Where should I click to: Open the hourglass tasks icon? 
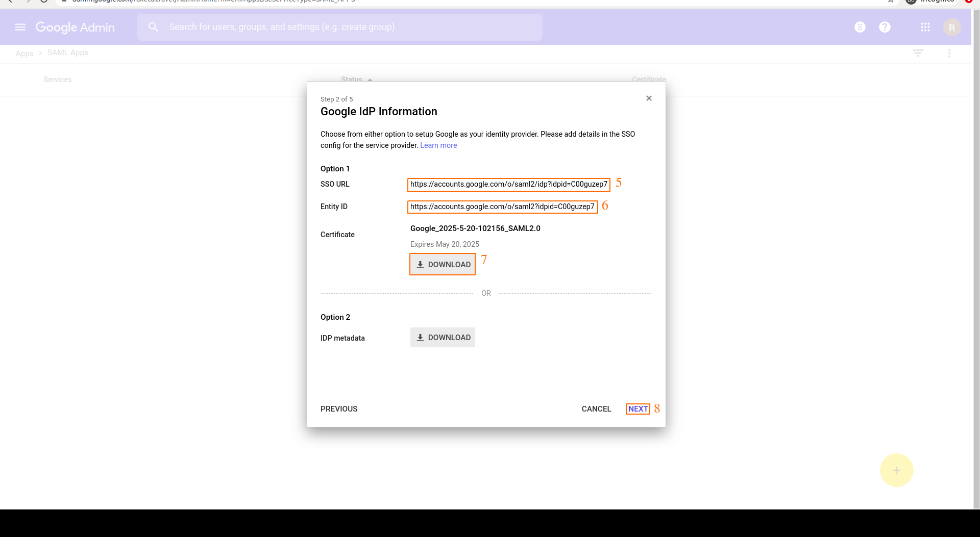tap(860, 27)
